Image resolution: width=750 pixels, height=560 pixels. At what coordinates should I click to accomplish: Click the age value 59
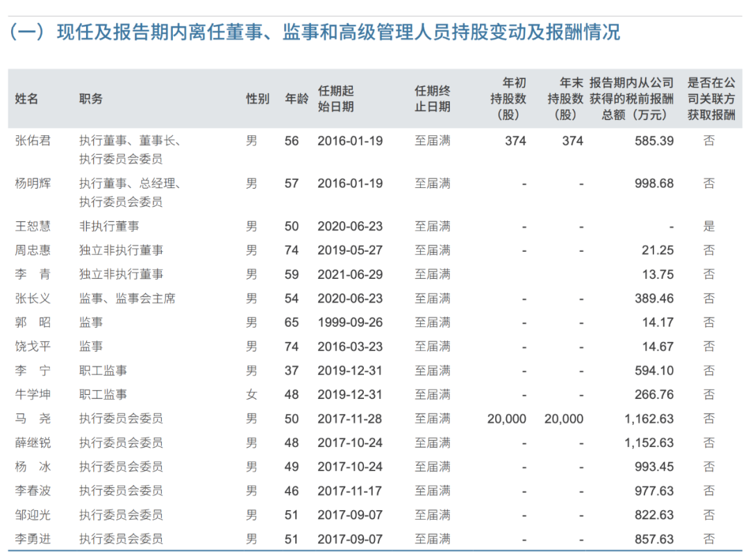pyautogui.click(x=291, y=275)
